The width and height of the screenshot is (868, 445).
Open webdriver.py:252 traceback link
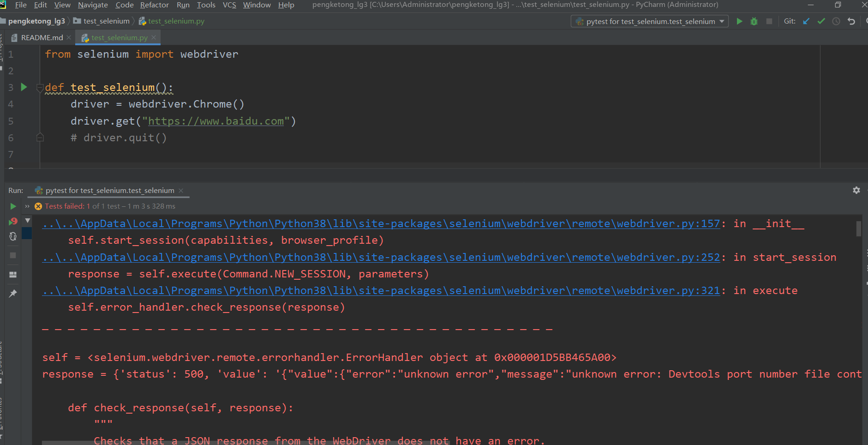pos(381,257)
